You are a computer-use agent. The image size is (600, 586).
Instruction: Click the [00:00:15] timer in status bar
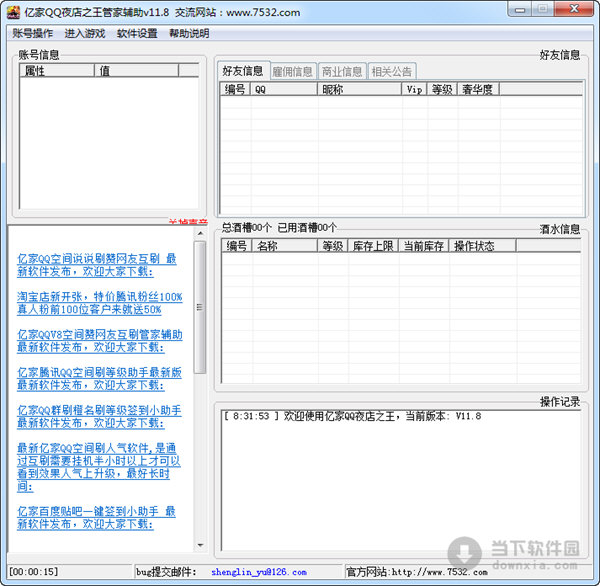pos(34,572)
